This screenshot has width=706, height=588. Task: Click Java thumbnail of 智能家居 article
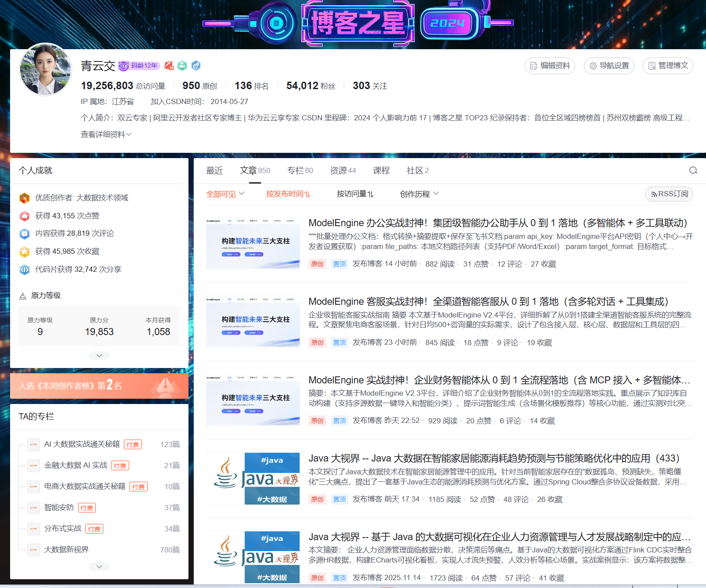[253, 479]
